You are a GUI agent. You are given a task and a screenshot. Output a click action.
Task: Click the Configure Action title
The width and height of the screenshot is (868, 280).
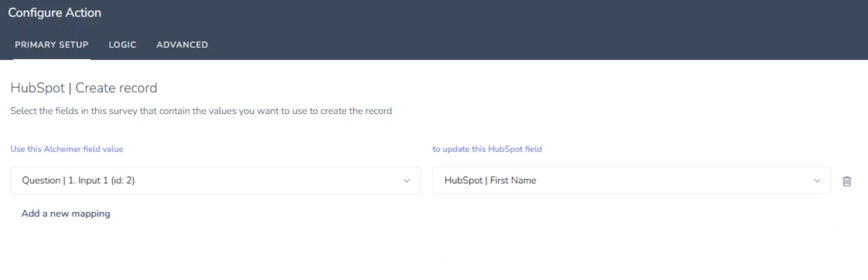click(55, 13)
